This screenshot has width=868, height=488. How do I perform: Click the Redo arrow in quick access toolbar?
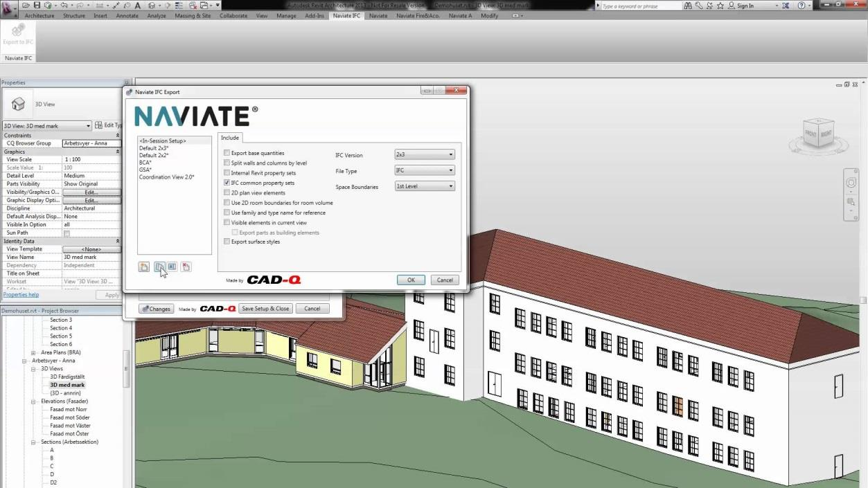[79, 6]
